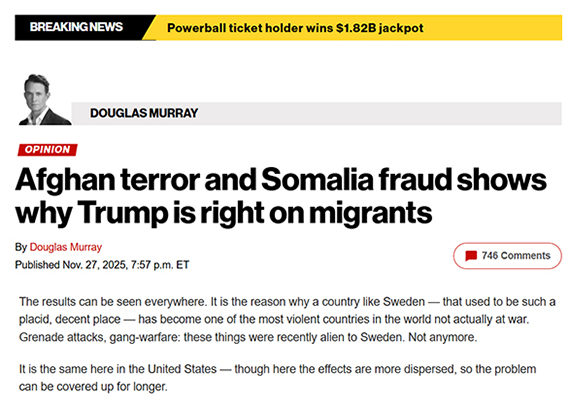Screen dimensions: 570x407
Task: Click the Published Nov. 27, 2025 timestamp
Action: (x=102, y=265)
